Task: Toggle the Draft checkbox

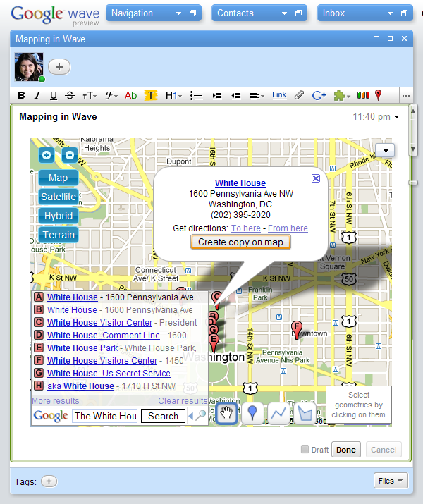Action: [x=305, y=449]
